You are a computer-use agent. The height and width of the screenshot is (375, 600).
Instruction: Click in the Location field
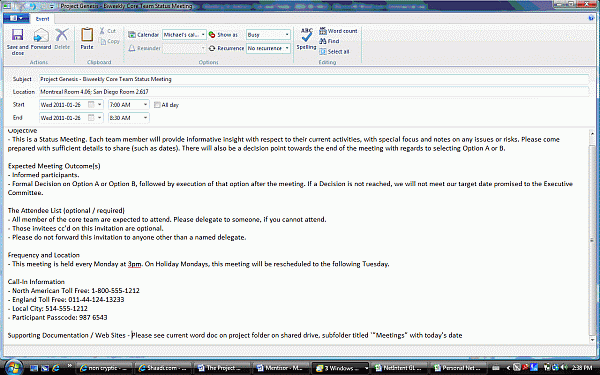tap(314, 92)
